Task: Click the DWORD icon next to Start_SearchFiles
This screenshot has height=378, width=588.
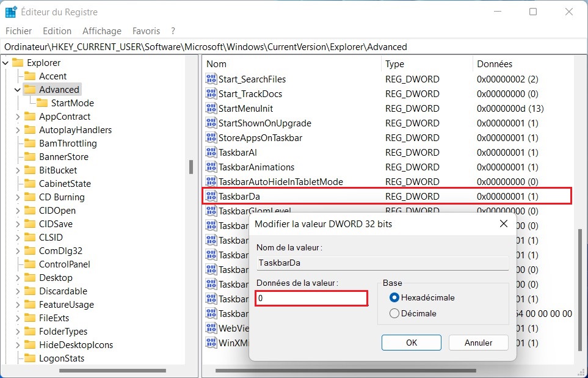Action: 211,79
